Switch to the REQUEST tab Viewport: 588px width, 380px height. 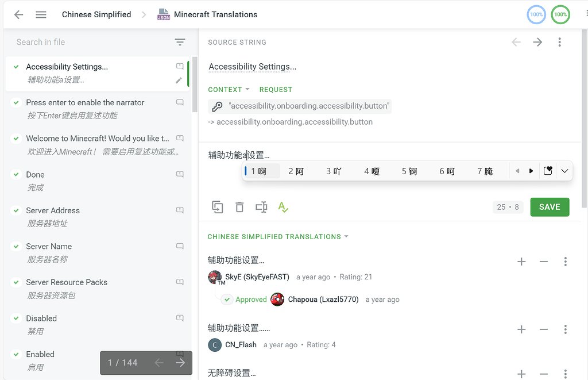(276, 90)
